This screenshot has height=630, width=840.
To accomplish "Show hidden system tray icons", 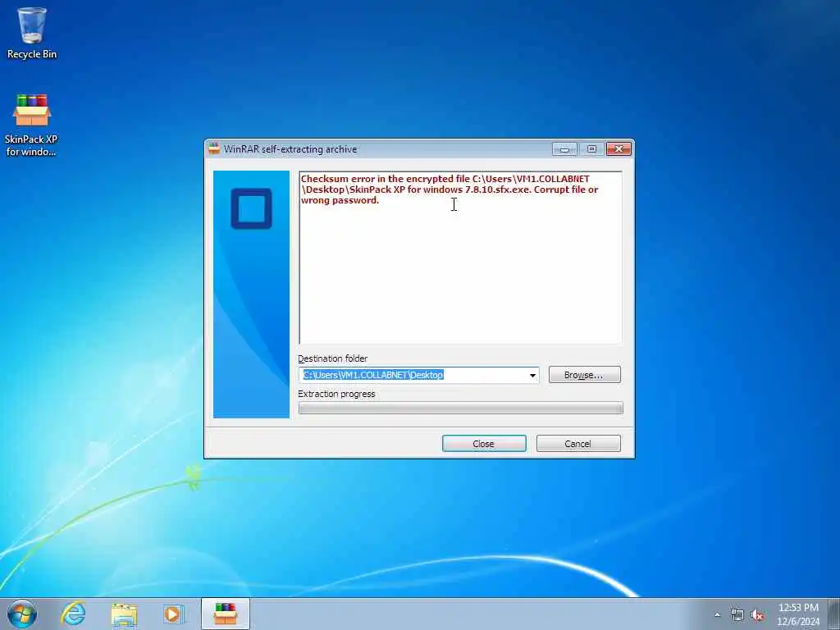I will 717,615.
